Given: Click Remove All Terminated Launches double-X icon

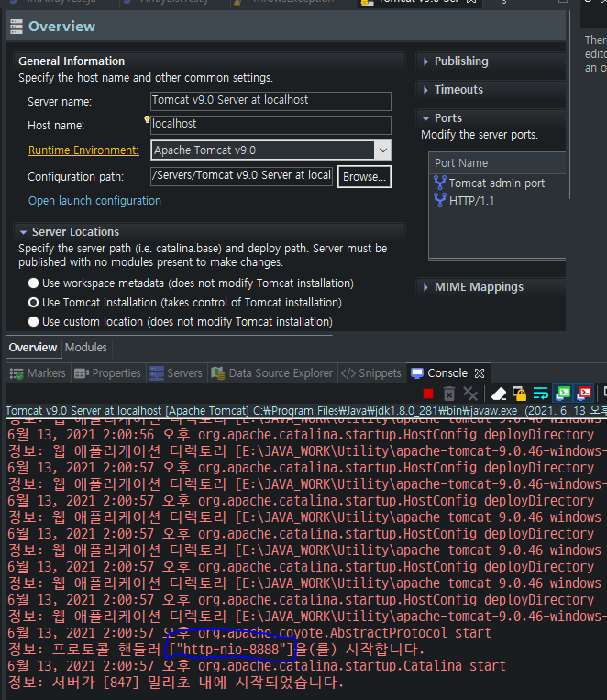Looking at the screenshot, I should click(470, 394).
